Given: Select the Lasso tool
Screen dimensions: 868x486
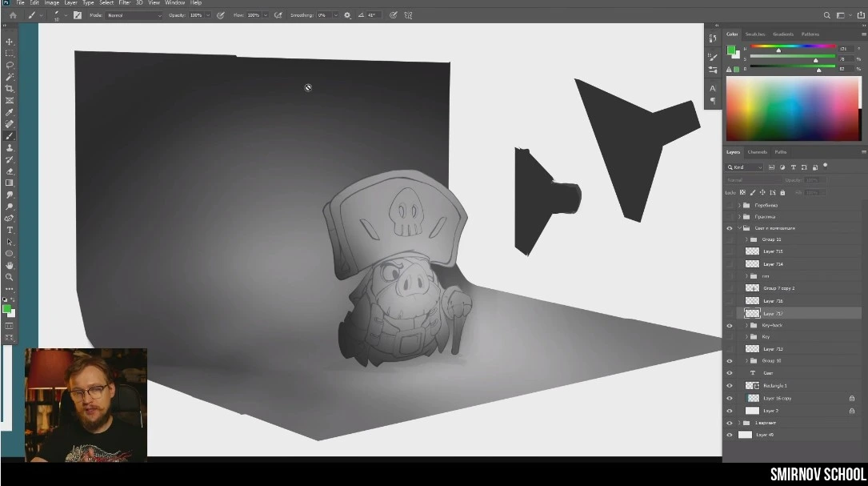Looking at the screenshot, I should [x=10, y=65].
